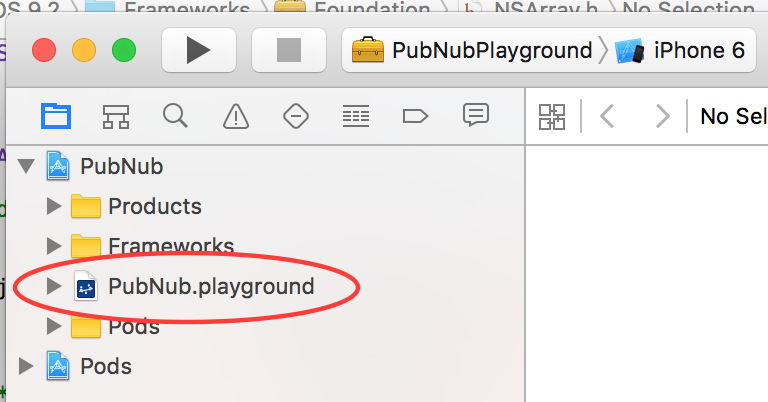Show the Project navigator folder icon
Screen dimensions: 768x402
pos(56,117)
